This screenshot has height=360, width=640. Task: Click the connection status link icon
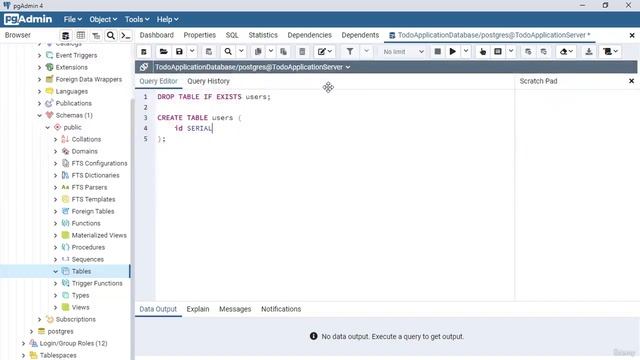(144, 67)
